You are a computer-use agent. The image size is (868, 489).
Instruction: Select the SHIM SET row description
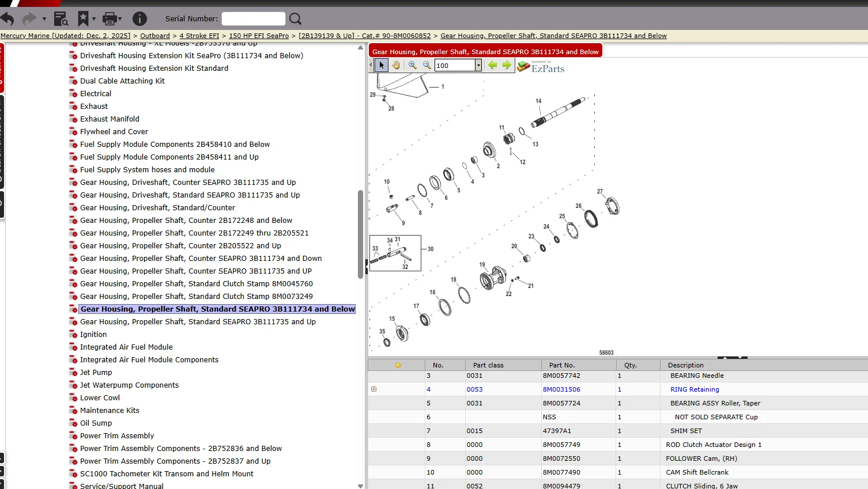coord(686,431)
